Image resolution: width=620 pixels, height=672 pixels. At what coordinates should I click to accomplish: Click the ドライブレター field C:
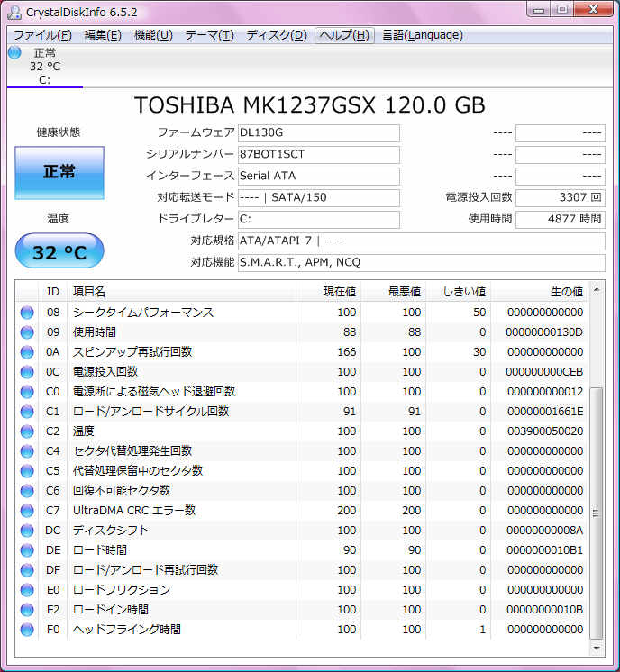pyautogui.click(x=319, y=220)
